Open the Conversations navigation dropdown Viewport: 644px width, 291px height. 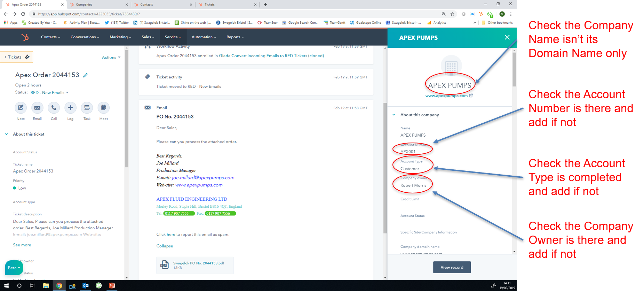tap(85, 37)
